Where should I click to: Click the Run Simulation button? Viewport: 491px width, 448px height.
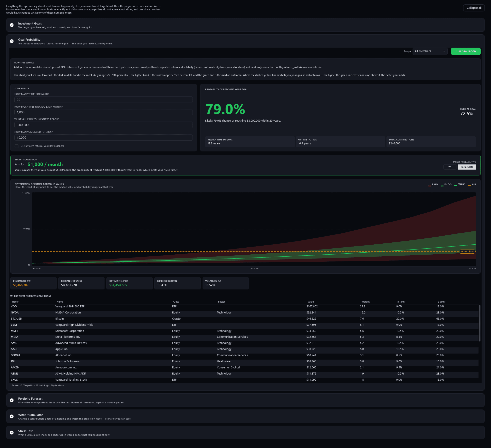(x=465, y=51)
